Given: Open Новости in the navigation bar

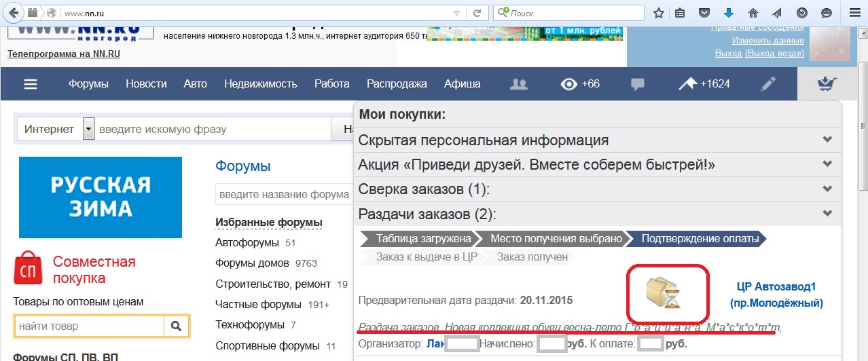Looking at the screenshot, I should click(x=146, y=84).
